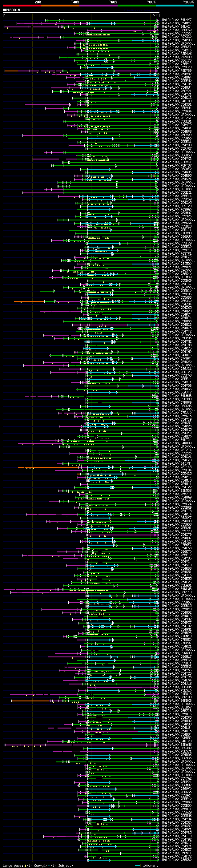Open UniRef100_C0H552 label
Viewport: 197px width, 868px height.
pyautogui.click(x=177, y=738)
